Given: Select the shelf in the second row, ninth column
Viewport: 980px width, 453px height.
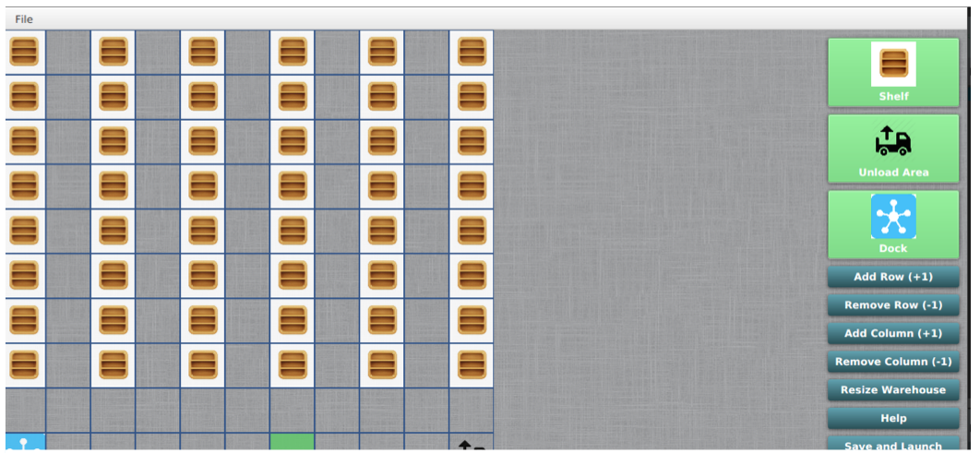Looking at the screenshot, I should (382, 97).
